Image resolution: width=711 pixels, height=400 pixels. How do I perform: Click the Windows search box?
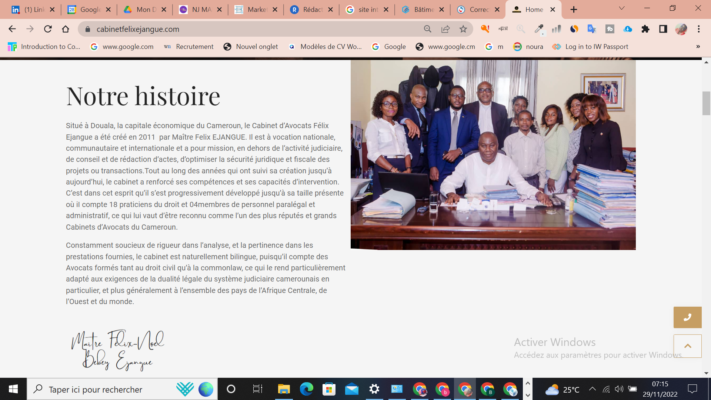pyautogui.click(x=122, y=389)
